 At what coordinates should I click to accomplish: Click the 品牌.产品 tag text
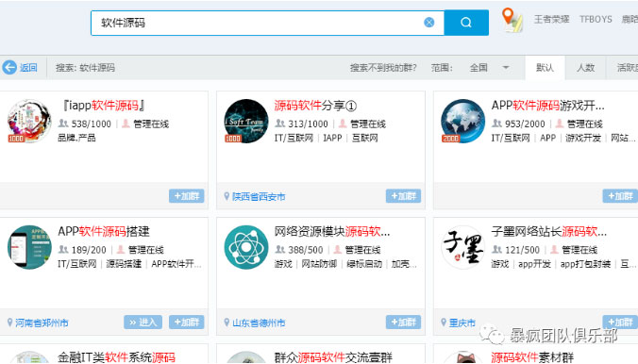pyautogui.click(x=76, y=138)
